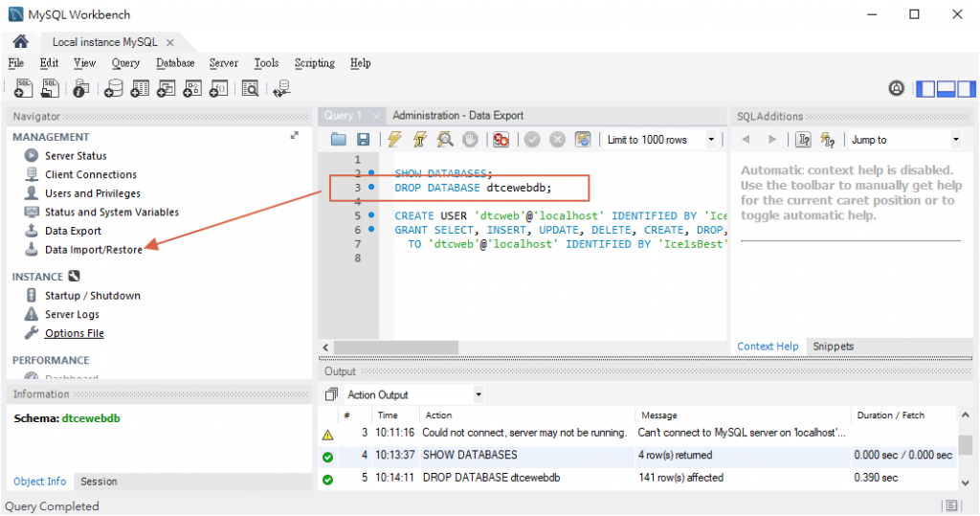
Task: Open a SQL script file toolbar icon
Action: (x=50, y=88)
